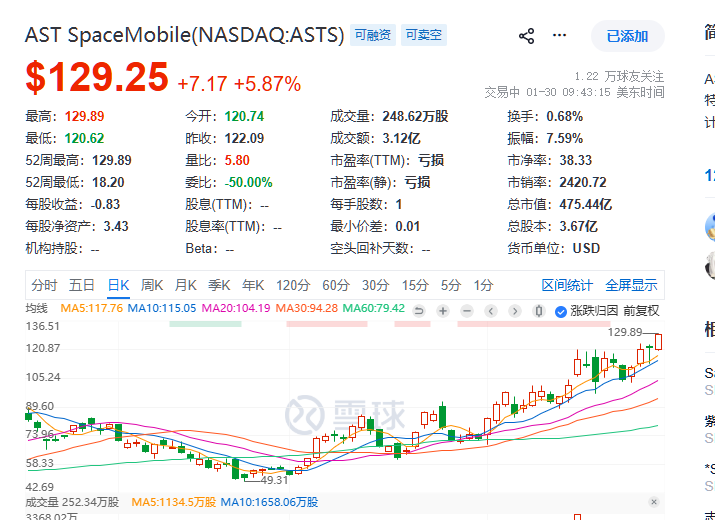This screenshot has width=715, height=520.
Task: Click the chart reset undo icon
Action: pyautogui.click(x=419, y=311)
